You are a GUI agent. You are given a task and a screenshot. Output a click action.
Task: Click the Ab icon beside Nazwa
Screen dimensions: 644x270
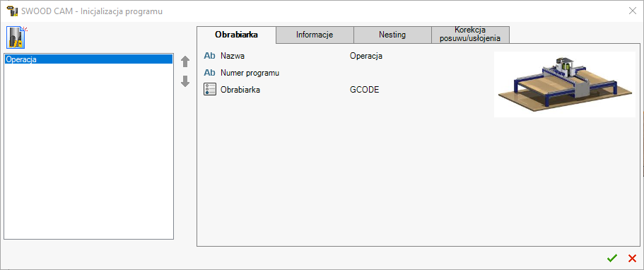pyautogui.click(x=209, y=56)
